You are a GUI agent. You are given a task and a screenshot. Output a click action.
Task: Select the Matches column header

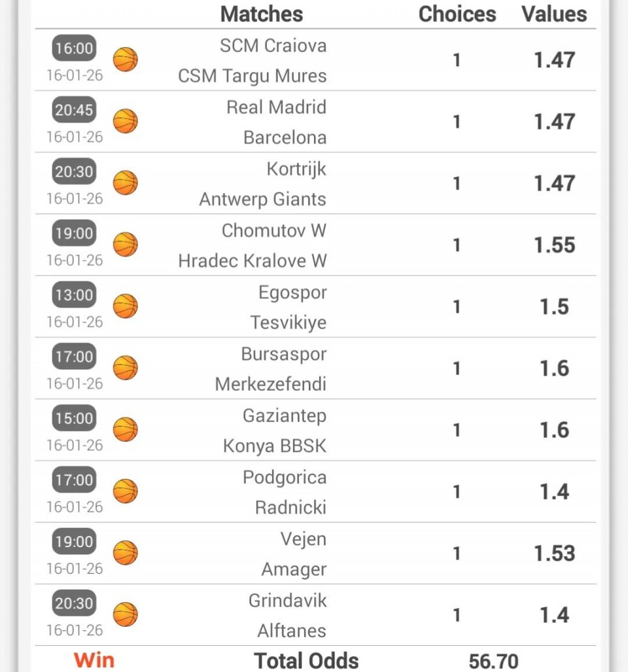[262, 14]
